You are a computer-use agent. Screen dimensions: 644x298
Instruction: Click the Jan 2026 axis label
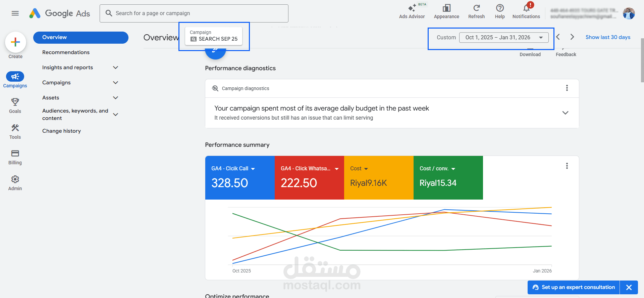pos(542,271)
